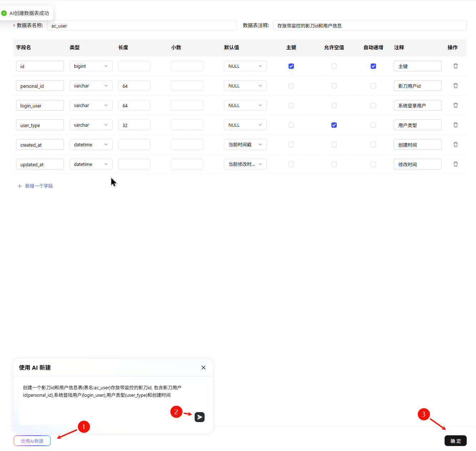Screen dimensions: 476x451
Task: Click the 自动递增 column header
Action: point(373,47)
